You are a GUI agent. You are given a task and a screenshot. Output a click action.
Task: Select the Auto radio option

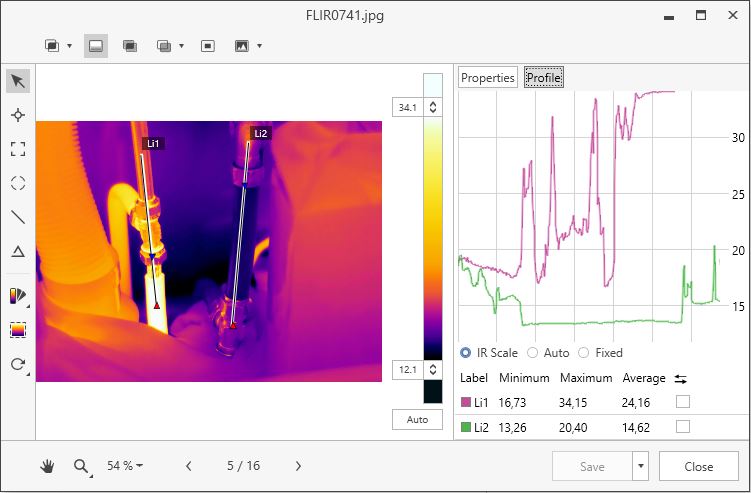pyautogui.click(x=532, y=353)
